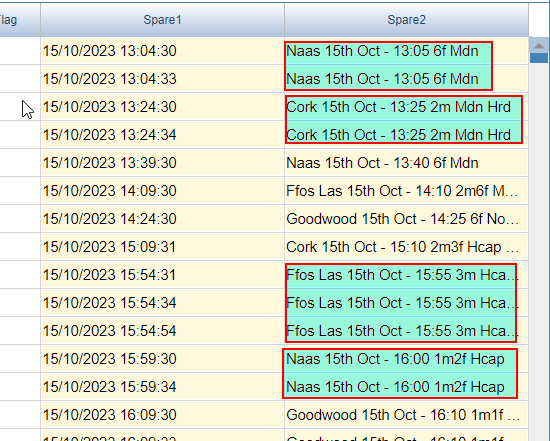Select cell 15/10/2023 13:24:30
This screenshot has width=550, height=441.
[x=162, y=107]
